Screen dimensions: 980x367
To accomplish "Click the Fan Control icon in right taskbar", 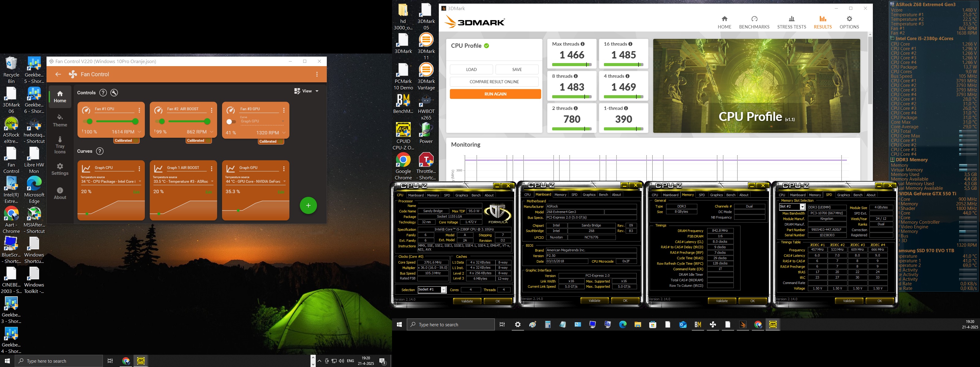I will (x=713, y=324).
